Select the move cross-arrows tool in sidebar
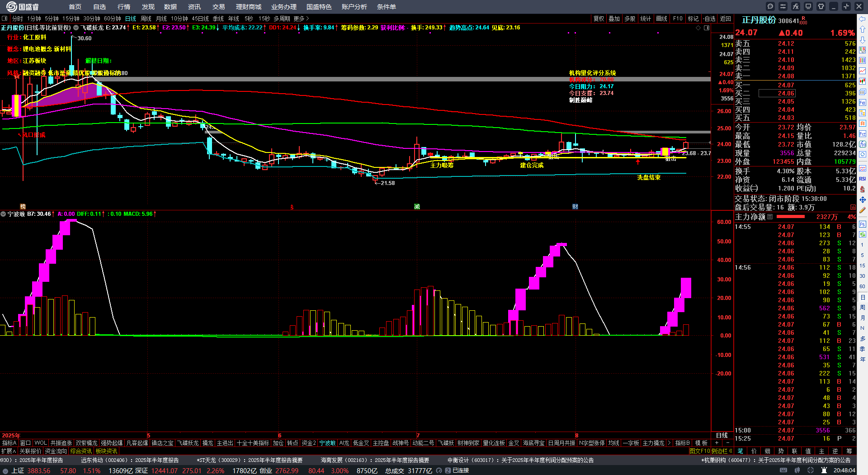Image resolution: width=868 pixels, height=475 pixels. pos(863,199)
